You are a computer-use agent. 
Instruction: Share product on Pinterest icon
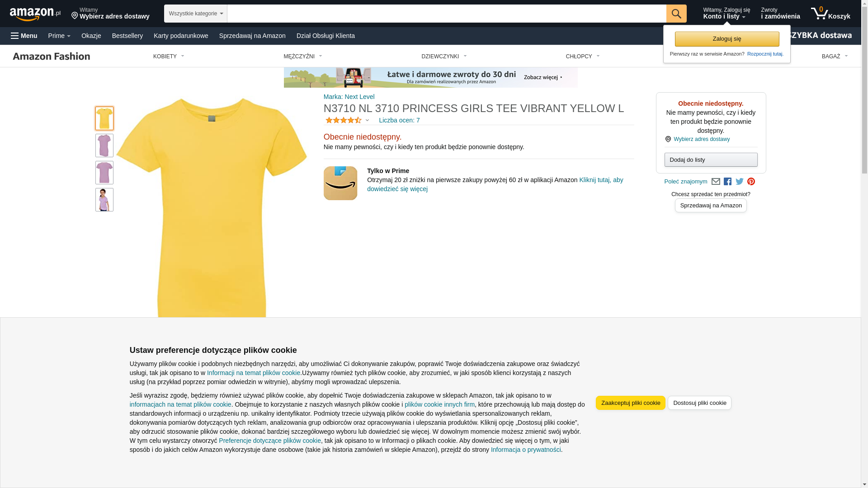tap(751, 182)
